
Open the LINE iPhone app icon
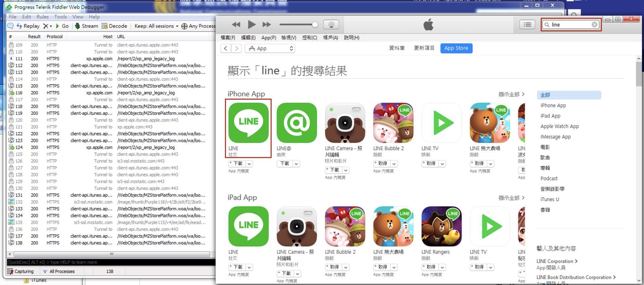click(248, 123)
